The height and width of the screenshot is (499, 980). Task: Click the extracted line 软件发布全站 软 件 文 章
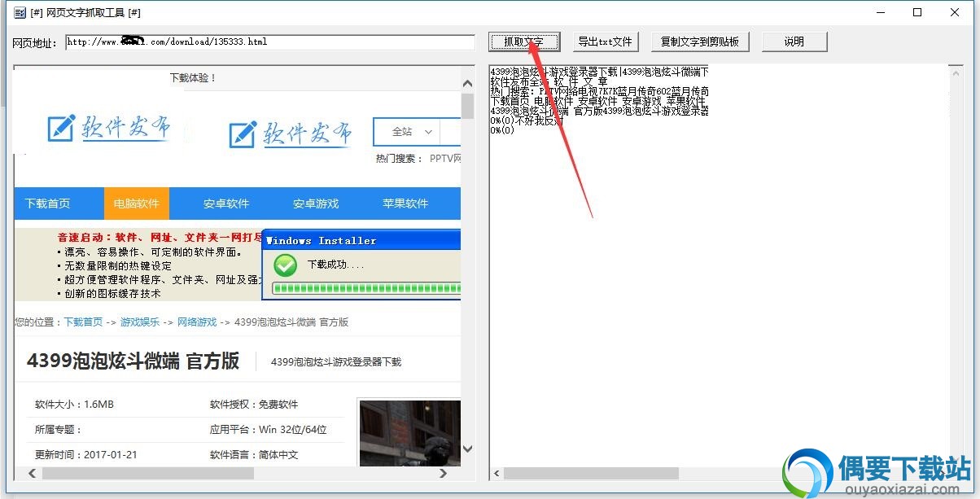pos(549,81)
